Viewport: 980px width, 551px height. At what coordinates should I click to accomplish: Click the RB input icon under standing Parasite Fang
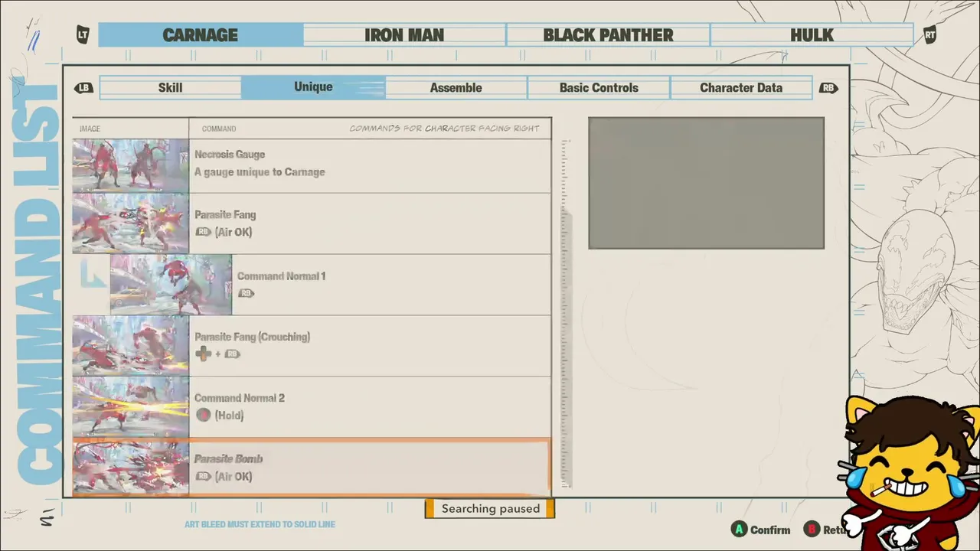[203, 232]
